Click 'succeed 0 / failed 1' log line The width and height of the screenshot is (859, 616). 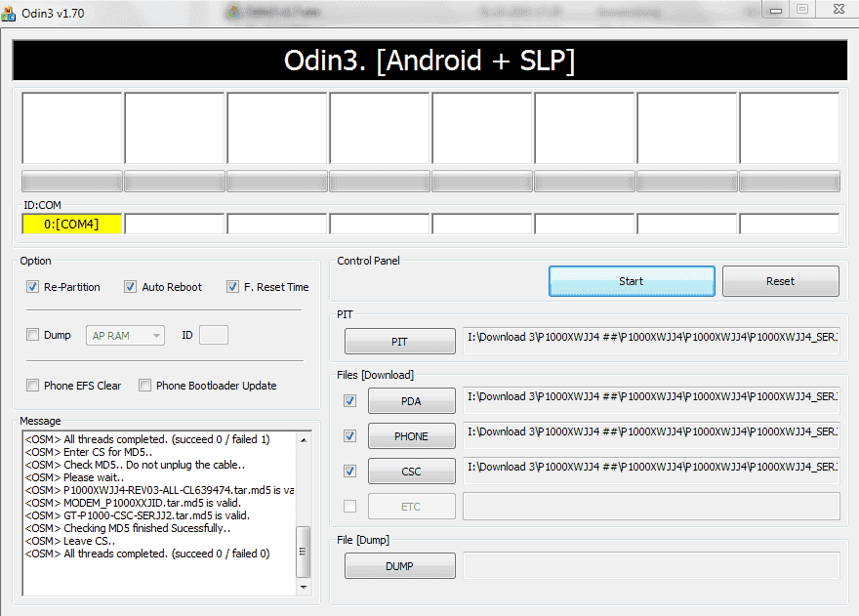pos(147,439)
